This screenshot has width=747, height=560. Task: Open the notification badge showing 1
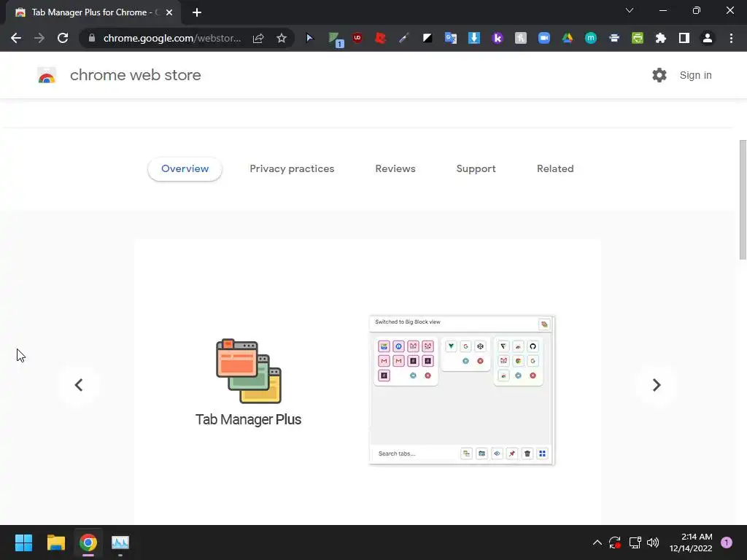[727, 542]
